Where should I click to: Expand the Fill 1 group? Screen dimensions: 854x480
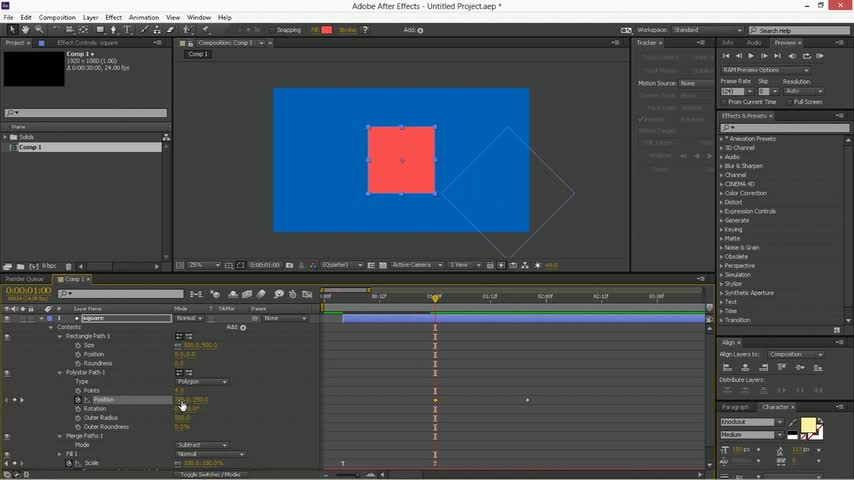(x=60, y=454)
